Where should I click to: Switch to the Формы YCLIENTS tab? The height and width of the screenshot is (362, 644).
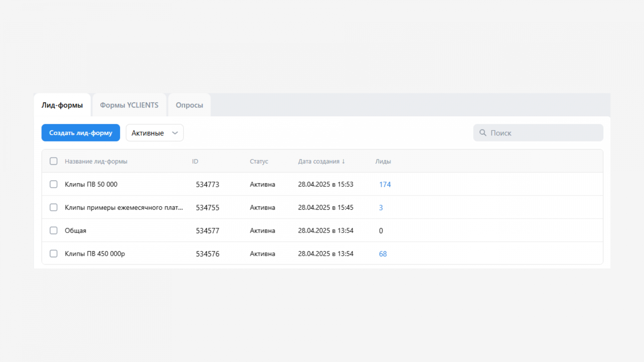tap(129, 105)
